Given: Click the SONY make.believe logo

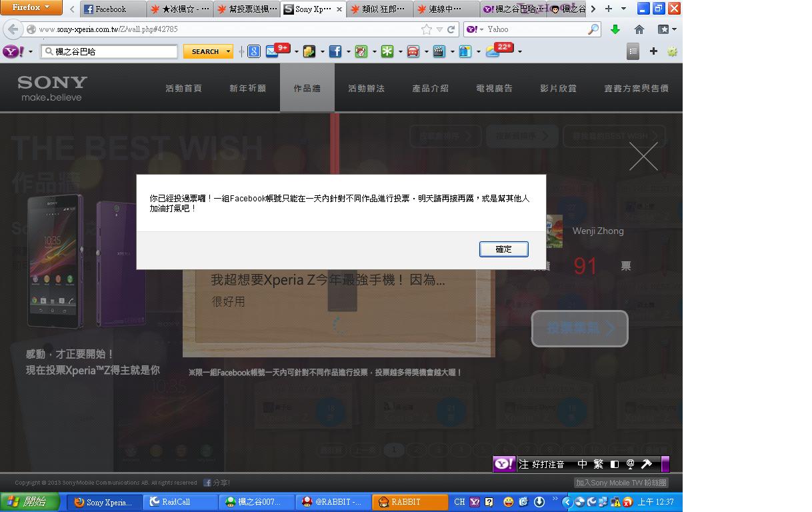Looking at the screenshot, I should click(x=52, y=88).
